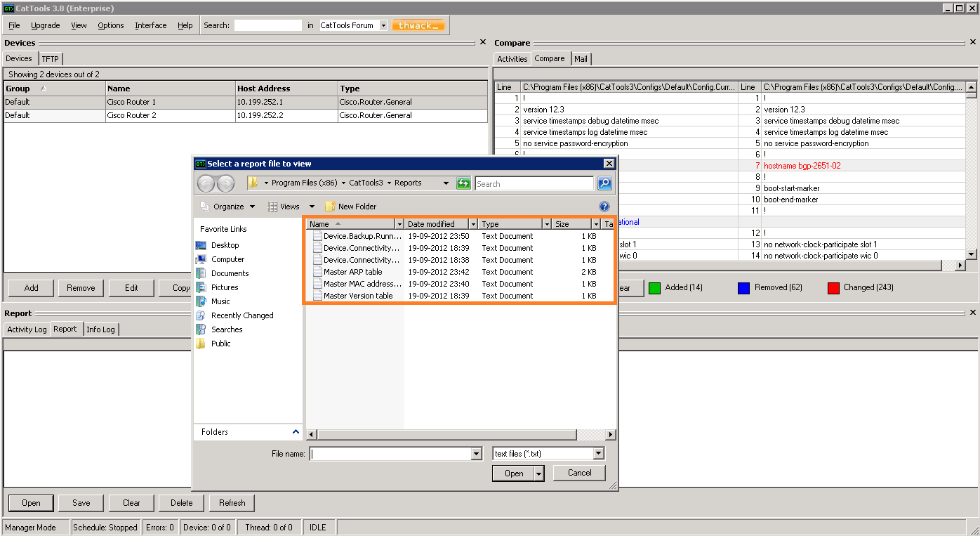Select Music in Favorite Links
The image size is (980, 536).
(x=213, y=301)
